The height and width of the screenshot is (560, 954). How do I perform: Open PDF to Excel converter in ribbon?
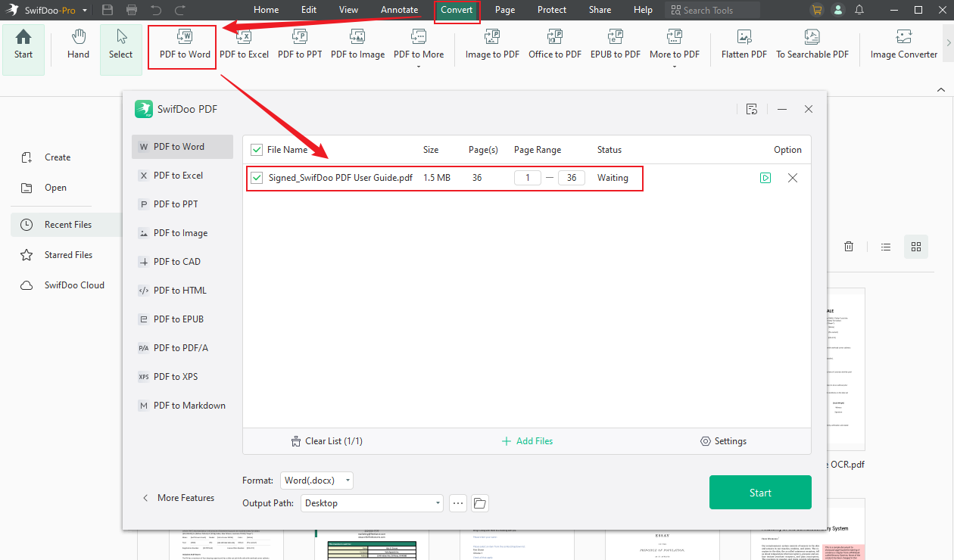(x=244, y=45)
